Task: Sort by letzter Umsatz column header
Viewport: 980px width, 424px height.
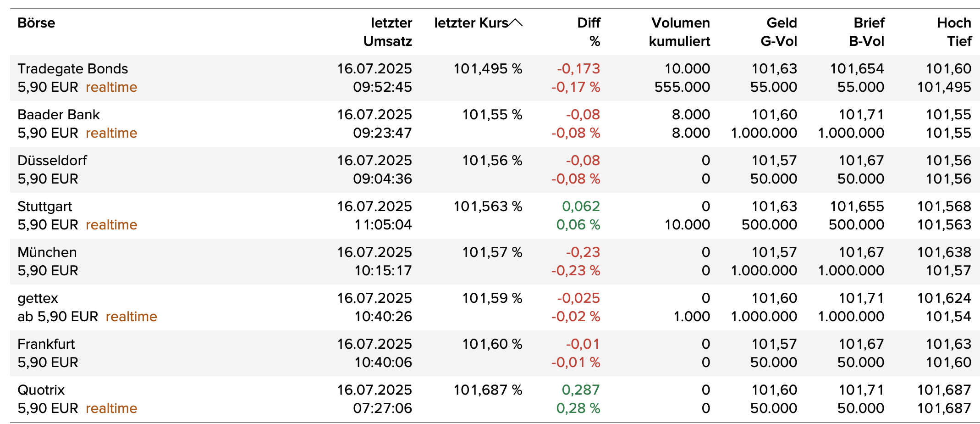Action: click(x=388, y=32)
